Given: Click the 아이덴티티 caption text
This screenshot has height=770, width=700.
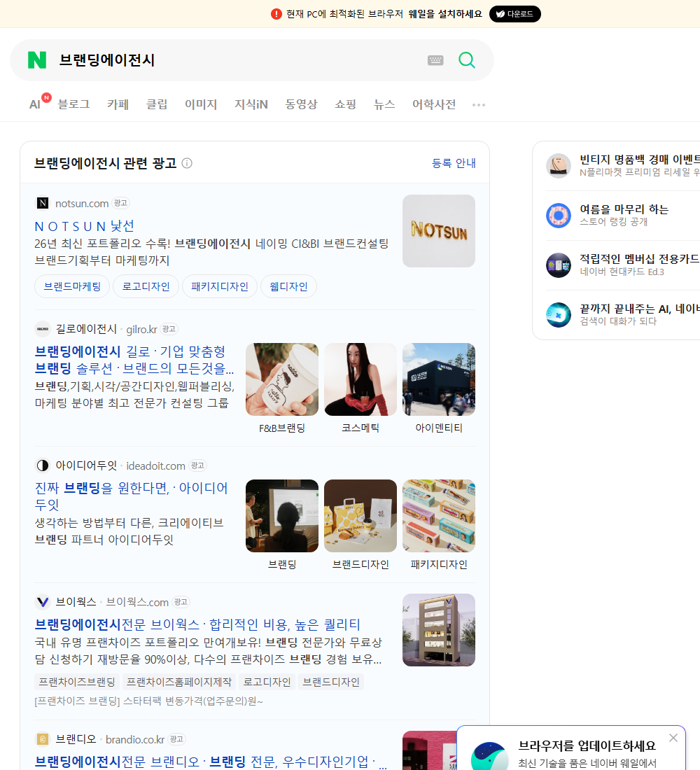Looking at the screenshot, I should pyautogui.click(x=439, y=428).
